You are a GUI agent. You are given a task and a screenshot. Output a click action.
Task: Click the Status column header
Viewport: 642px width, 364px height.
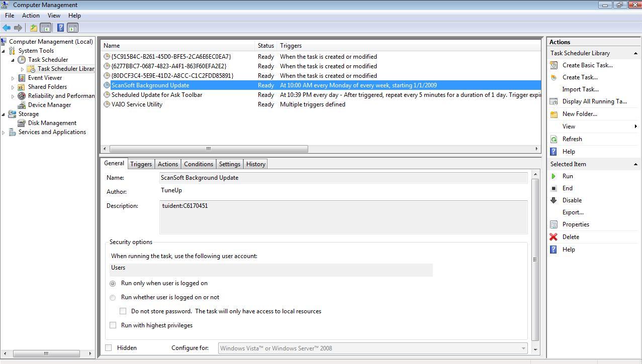click(266, 46)
